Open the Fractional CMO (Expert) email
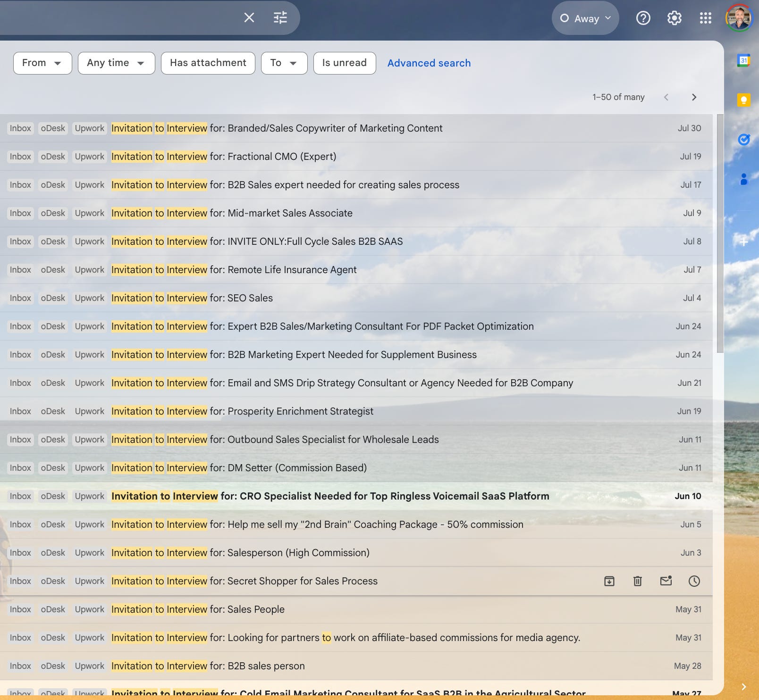 tap(356, 157)
